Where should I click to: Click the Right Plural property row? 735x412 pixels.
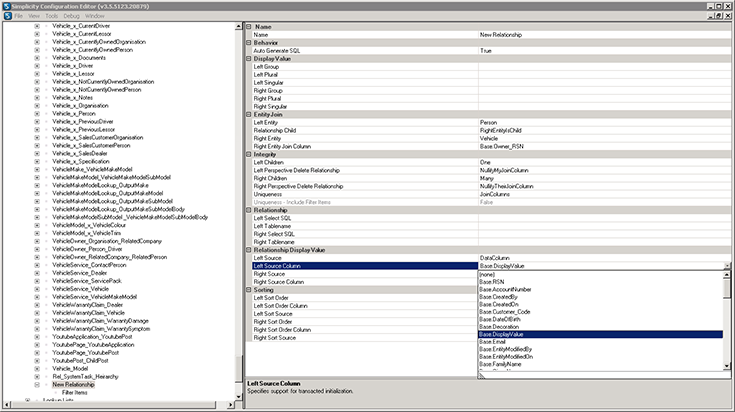491,98
